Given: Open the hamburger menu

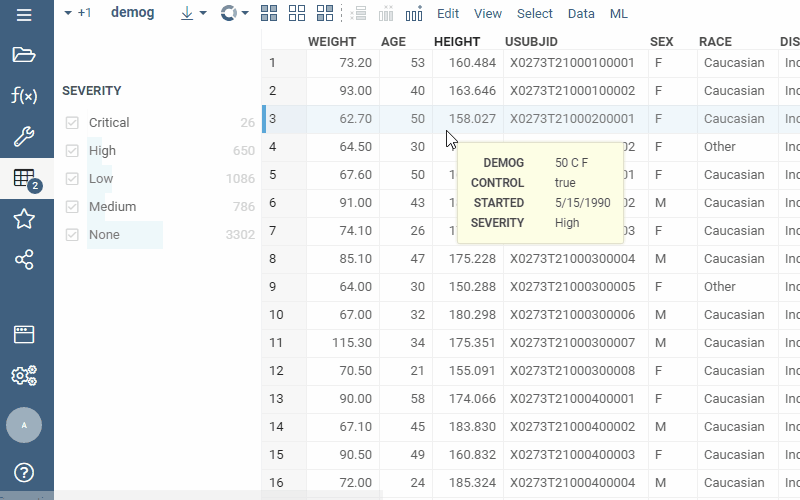Looking at the screenshot, I should [24, 14].
